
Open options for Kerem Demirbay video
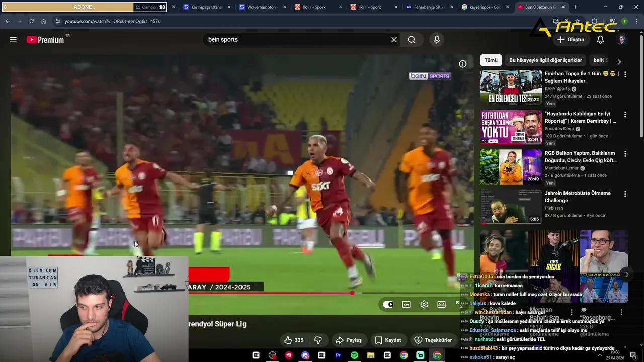click(625, 114)
